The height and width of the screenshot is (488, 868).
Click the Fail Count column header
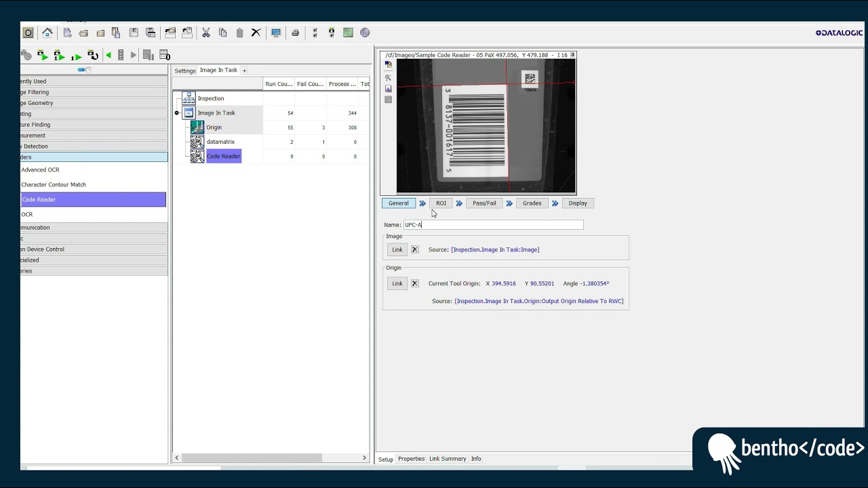click(x=311, y=84)
